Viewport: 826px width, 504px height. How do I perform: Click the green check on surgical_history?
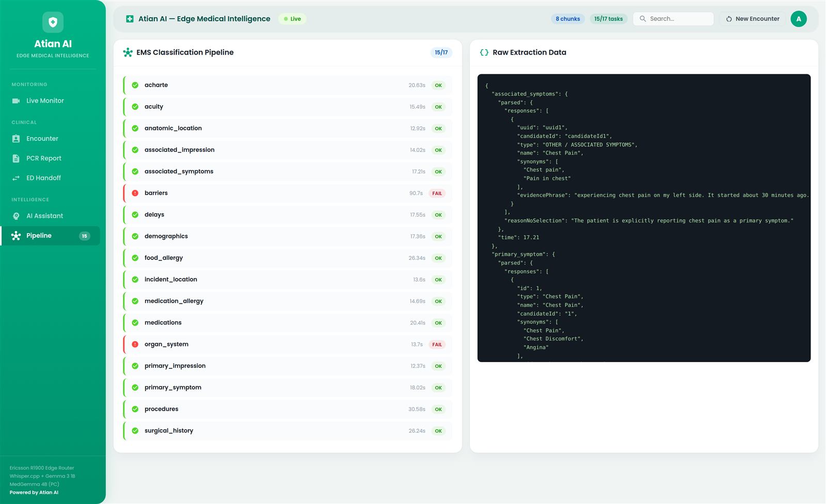(135, 431)
